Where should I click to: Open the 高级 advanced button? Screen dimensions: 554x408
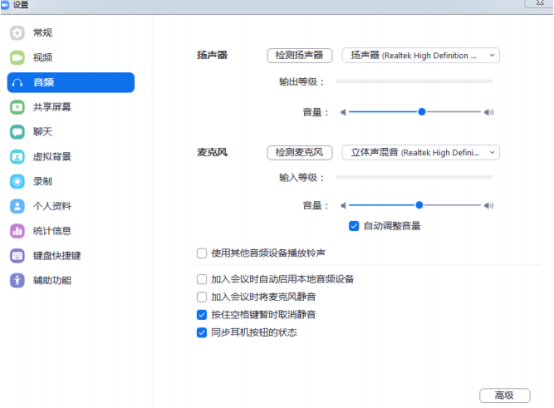click(505, 395)
